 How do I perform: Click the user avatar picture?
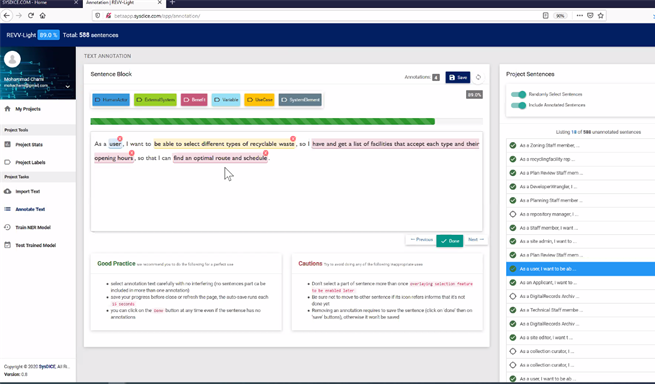(12, 59)
